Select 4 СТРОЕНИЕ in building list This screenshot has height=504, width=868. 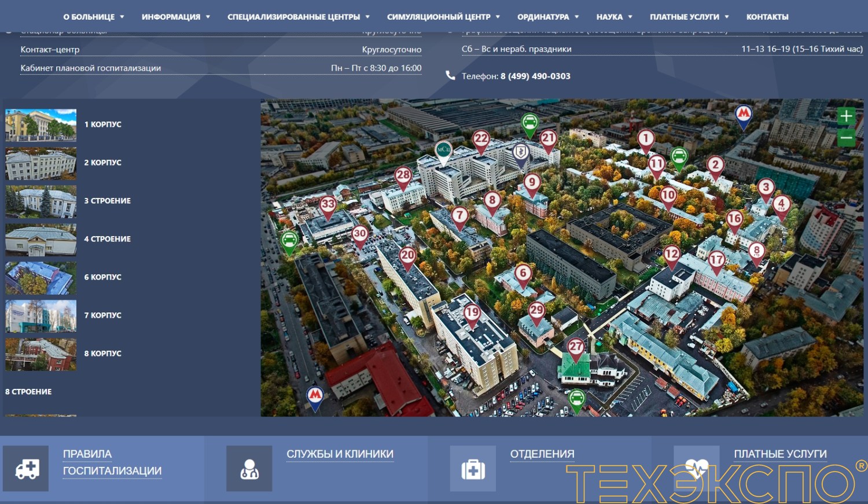pyautogui.click(x=108, y=239)
